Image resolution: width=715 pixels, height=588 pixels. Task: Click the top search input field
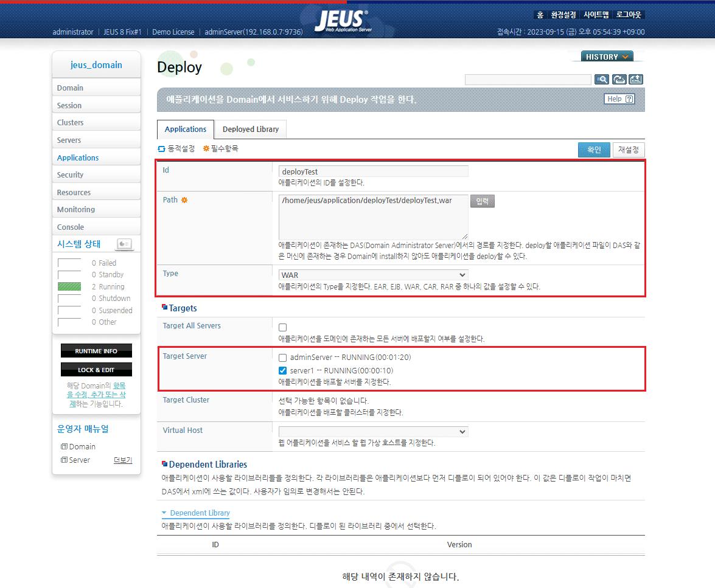tap(528, 80)
